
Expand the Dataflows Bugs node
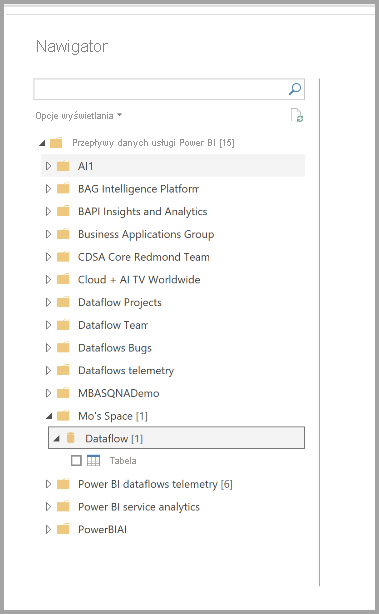(48, 348)
